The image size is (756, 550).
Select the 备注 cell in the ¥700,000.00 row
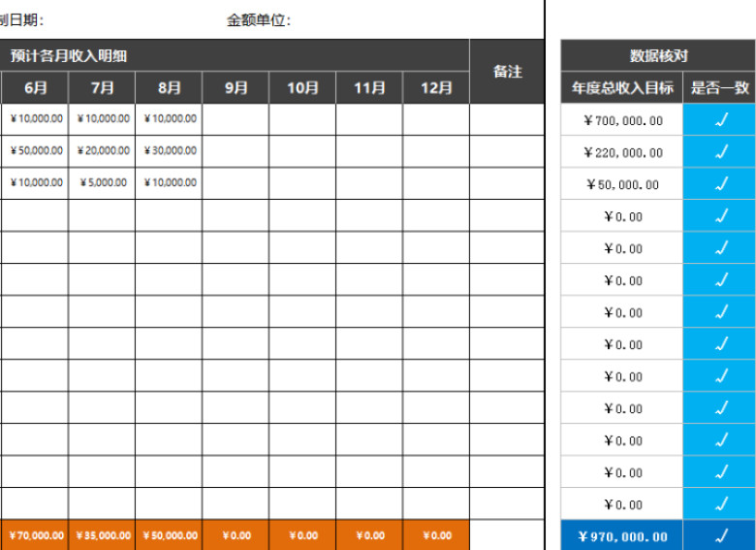coord(507,119)
